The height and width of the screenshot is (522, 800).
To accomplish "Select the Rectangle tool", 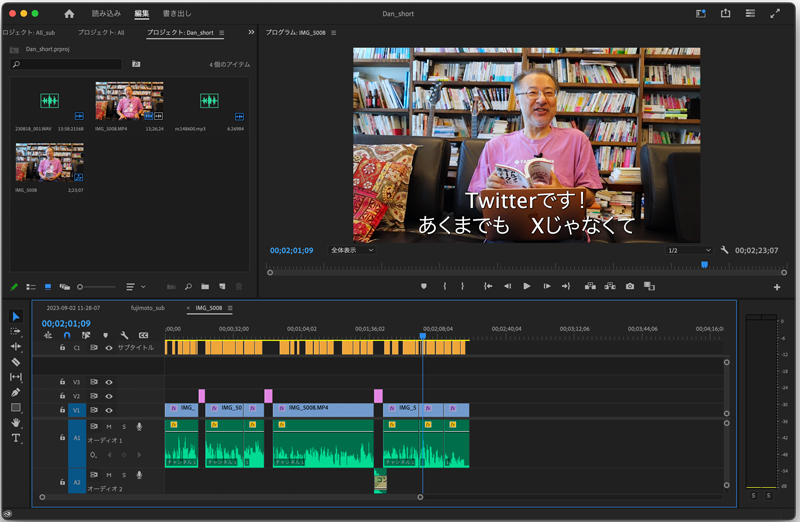I will pyautogui.click(x=16, y=407).
